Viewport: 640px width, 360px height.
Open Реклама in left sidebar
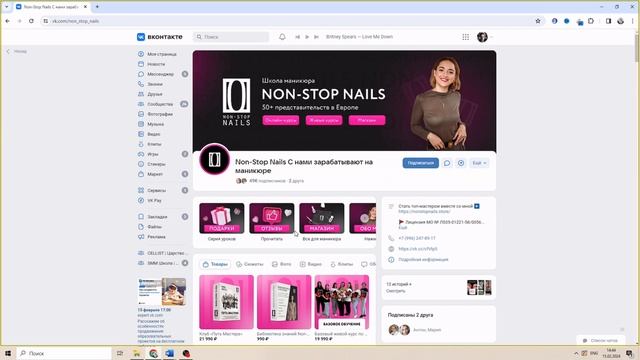[156, 237]
